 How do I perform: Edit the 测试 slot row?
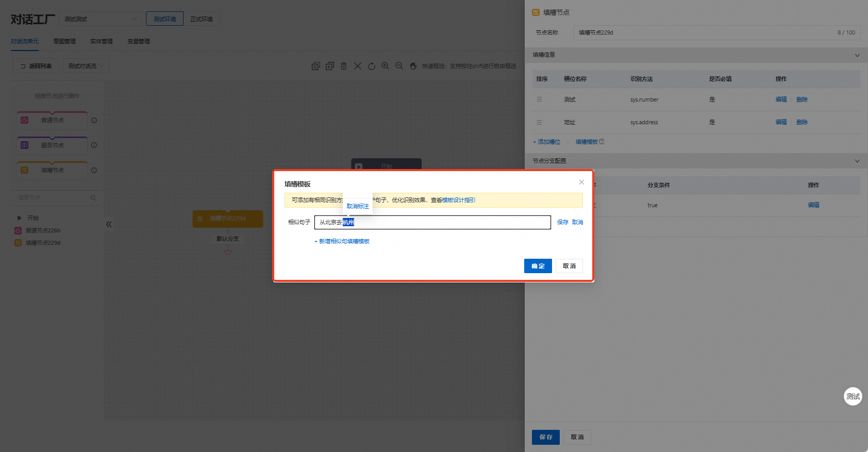coord(781,99)
